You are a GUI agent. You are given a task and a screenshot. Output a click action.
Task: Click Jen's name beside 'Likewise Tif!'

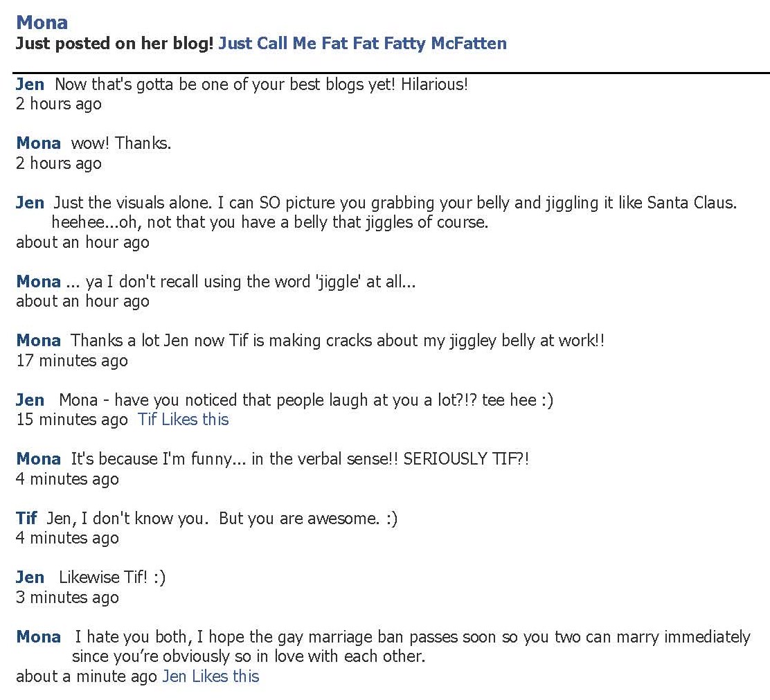pos(30,577)
